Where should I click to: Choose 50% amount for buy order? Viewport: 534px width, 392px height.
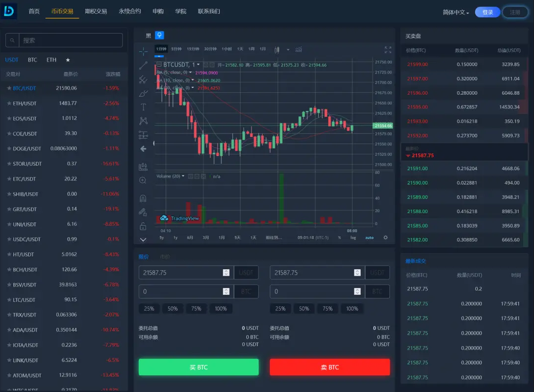(173, 309)
